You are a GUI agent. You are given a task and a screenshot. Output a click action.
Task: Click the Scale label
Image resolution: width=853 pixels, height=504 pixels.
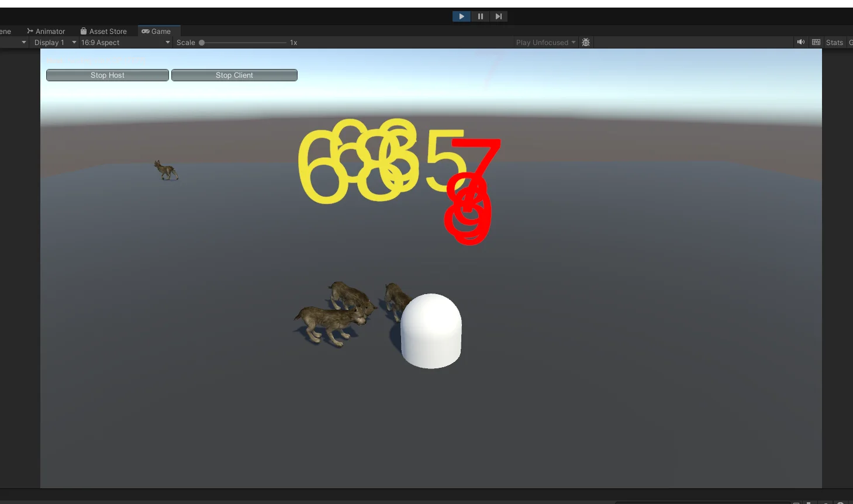[x=186, y=43]
